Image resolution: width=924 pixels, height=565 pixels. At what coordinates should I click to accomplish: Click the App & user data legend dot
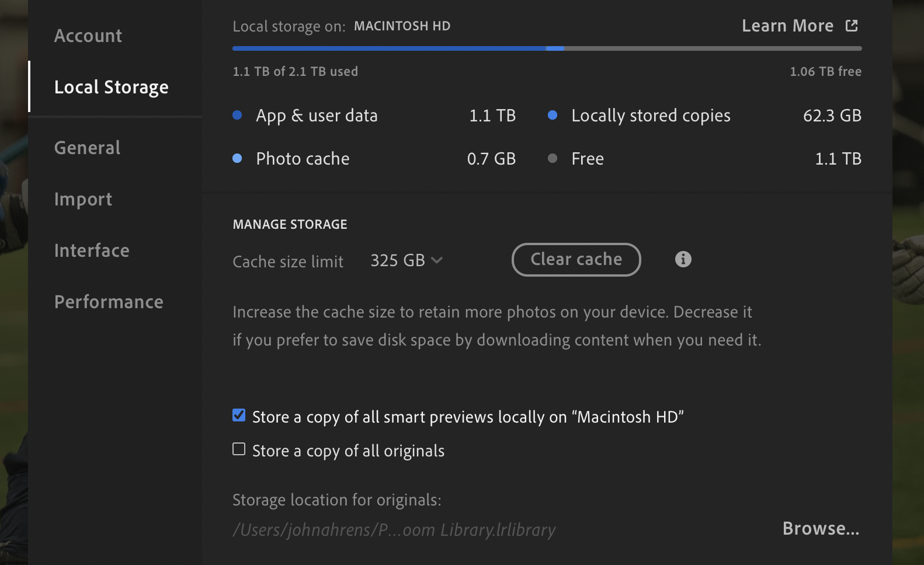pos(237,115)
